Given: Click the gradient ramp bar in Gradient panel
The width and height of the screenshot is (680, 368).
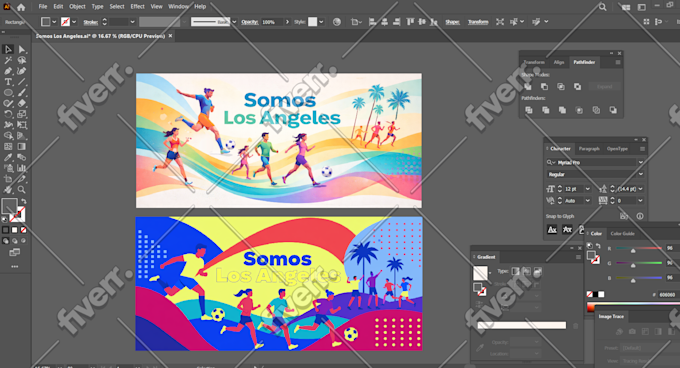Looking at the screenshot, I should pos(521,325).
